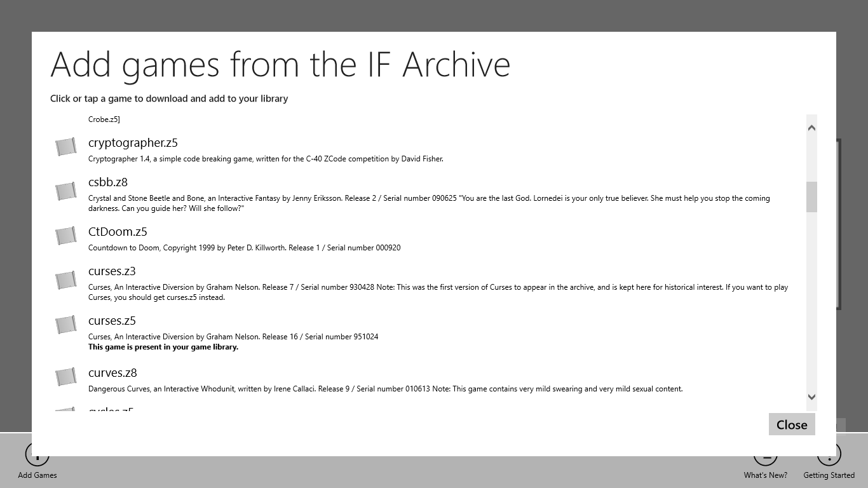Screen dimensions: 868x488
Task: Choose the curses.z3 title
Action: click(x=112, y=271)
